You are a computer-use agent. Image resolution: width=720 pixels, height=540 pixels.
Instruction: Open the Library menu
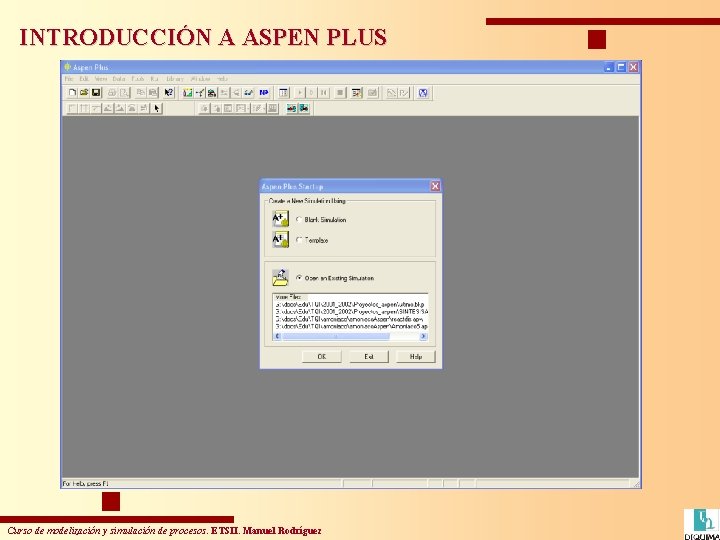coord(175,79)
